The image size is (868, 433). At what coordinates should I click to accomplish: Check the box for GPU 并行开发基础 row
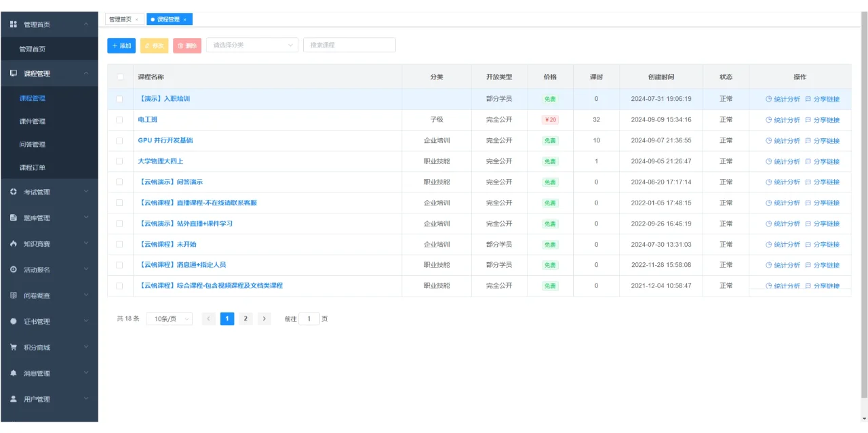point(119,140)
